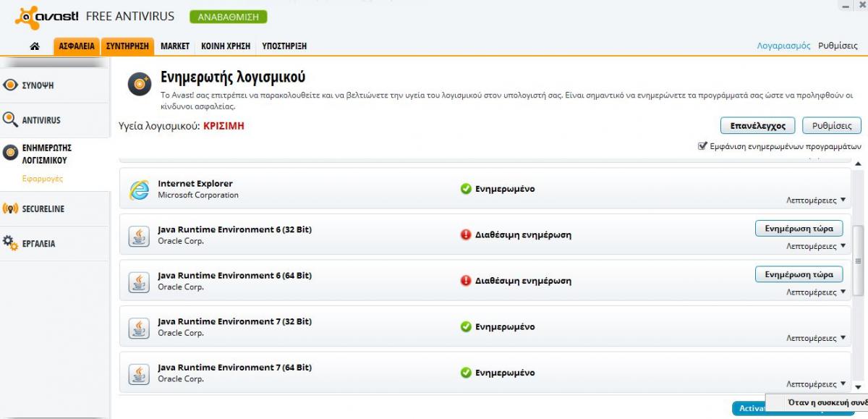
Task: Click the green ΑΝΑΒΑΘΜΙΣΗ upgrade button
Action: coord(229,17)
